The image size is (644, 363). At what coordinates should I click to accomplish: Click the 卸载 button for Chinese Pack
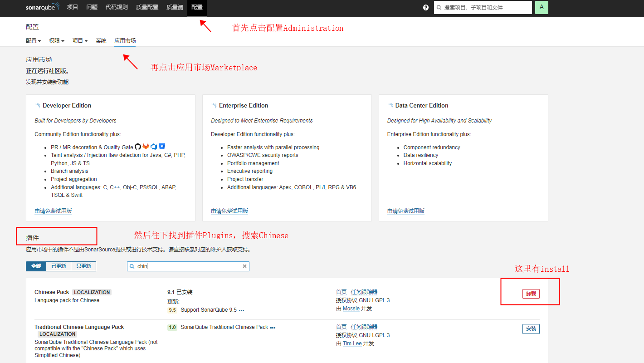coord(531,294)
